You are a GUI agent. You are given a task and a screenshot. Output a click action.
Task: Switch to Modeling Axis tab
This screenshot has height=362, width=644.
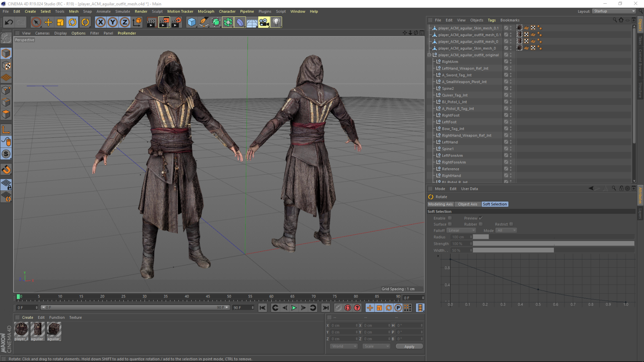tap(441, 204)
